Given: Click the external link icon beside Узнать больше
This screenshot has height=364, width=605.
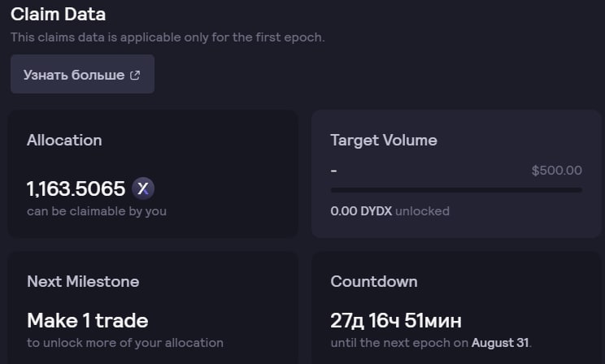Looking at the screenshot, I should 135,76.
